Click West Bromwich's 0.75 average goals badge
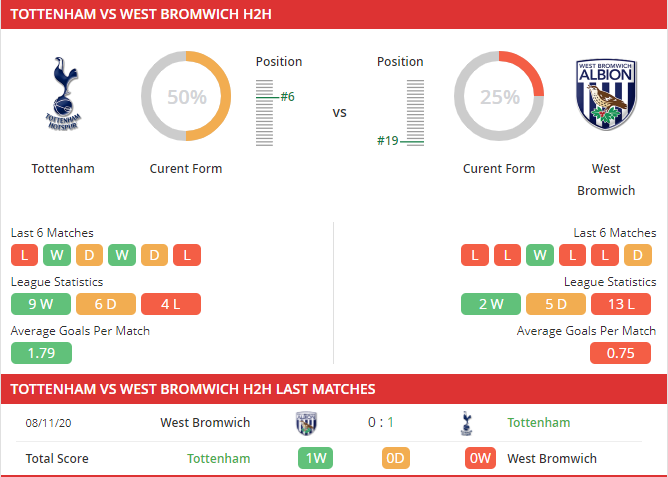The image size is (668, 477). coord(621,352)
